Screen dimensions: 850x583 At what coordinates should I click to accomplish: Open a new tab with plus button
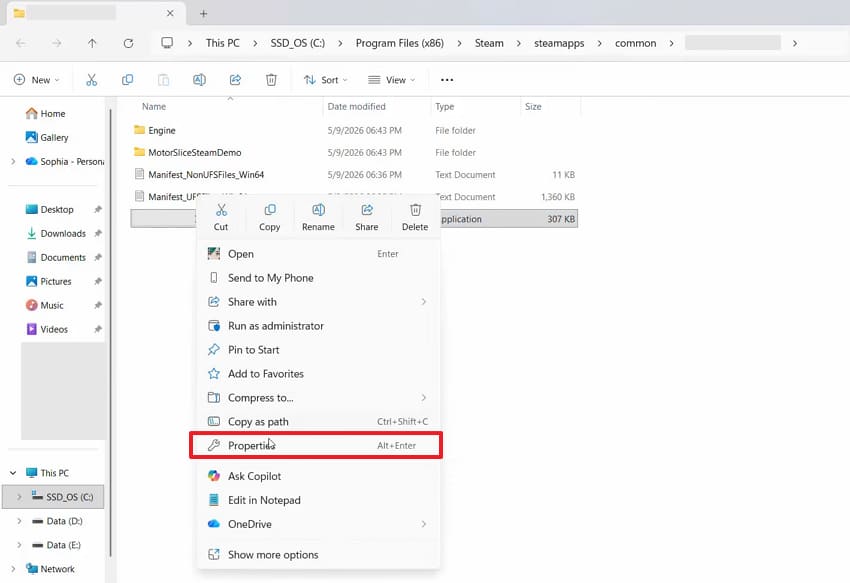203,14
